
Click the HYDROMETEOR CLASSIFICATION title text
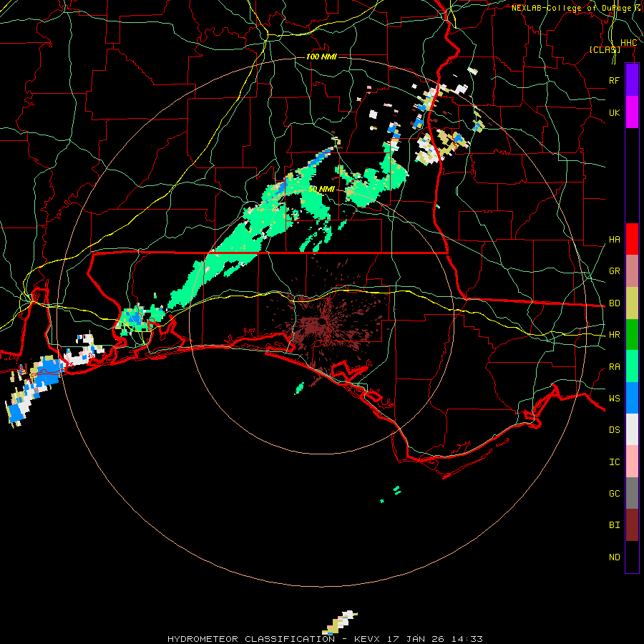pyautogui.click(x=251, y=639)
